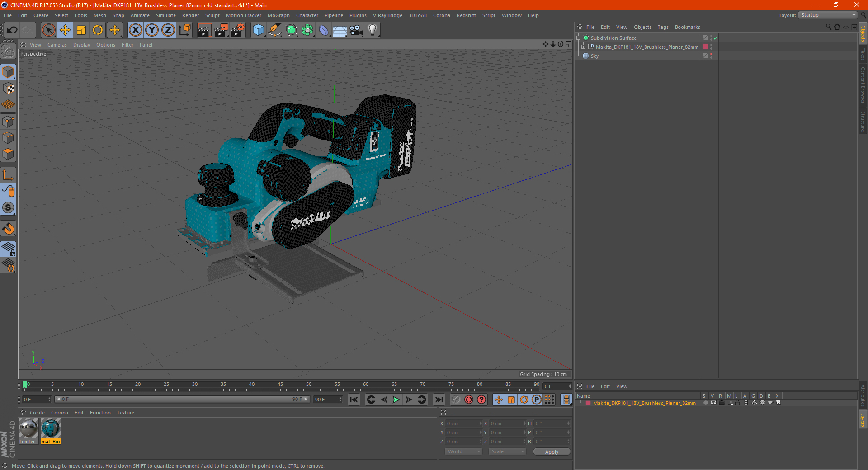Image resolution: width=868 pixels, height=470 pixels.
Task: Go to start of animation
Action: [354, 399]
